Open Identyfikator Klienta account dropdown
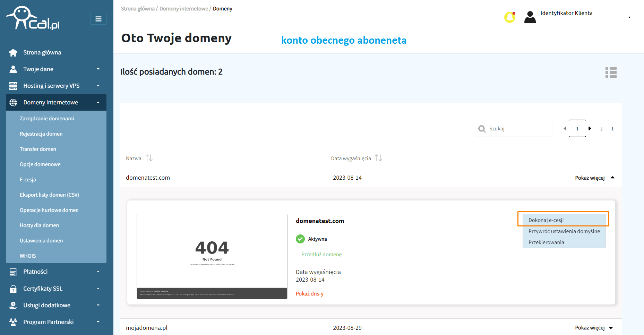Image resolution: width=644 pixels, height=335 pixels. [629, 17]
